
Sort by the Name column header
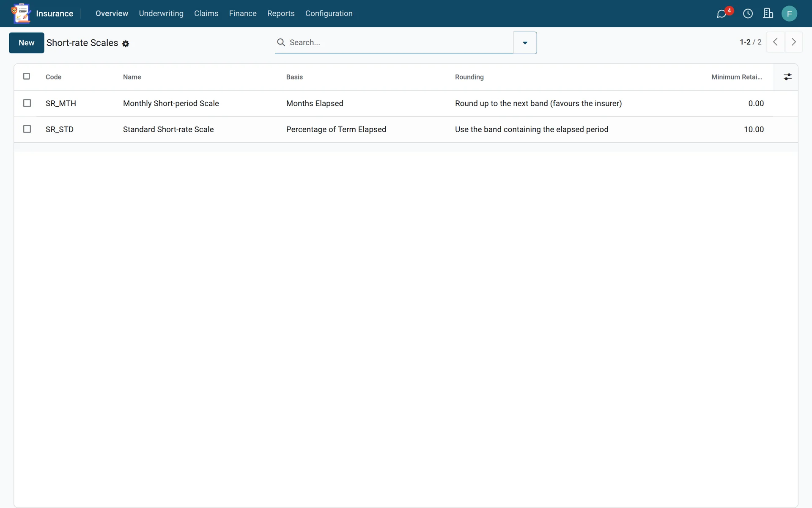(x=132, y=77)
